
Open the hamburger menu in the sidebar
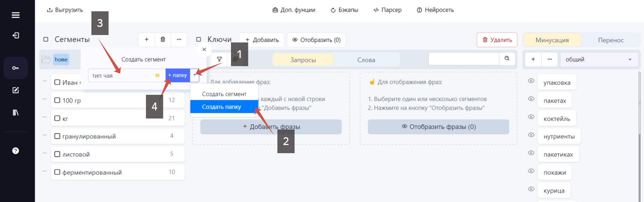coord(16,15)
